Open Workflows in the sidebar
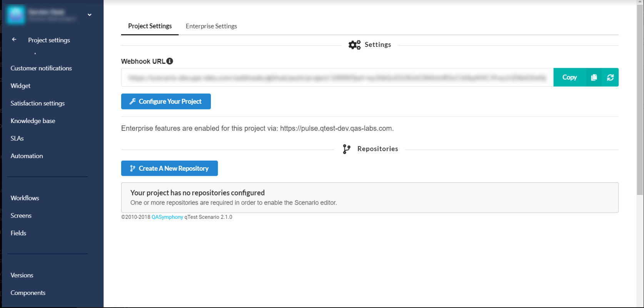The height and width of the screenshot is (308, 644). (25, 198)
